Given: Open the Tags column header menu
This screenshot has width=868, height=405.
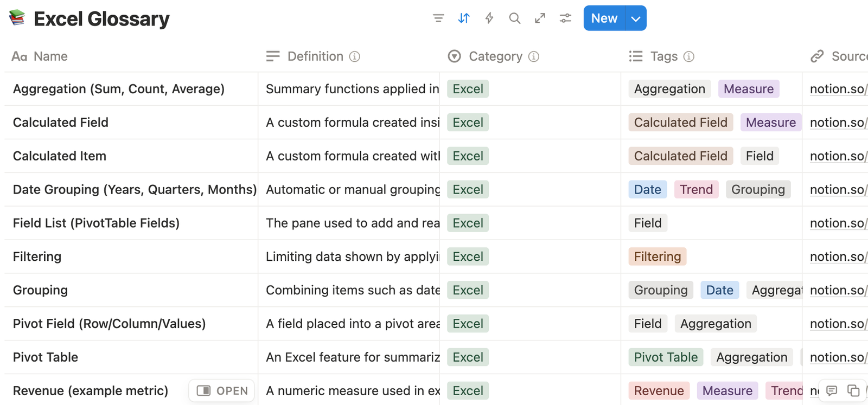Looking at the screenshot, I should tap(663, 56).
